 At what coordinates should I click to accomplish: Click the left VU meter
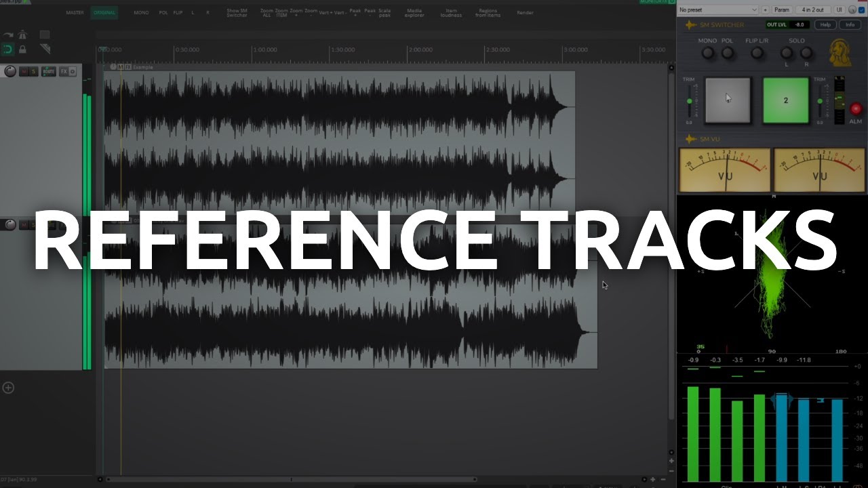tap(725, 170)
